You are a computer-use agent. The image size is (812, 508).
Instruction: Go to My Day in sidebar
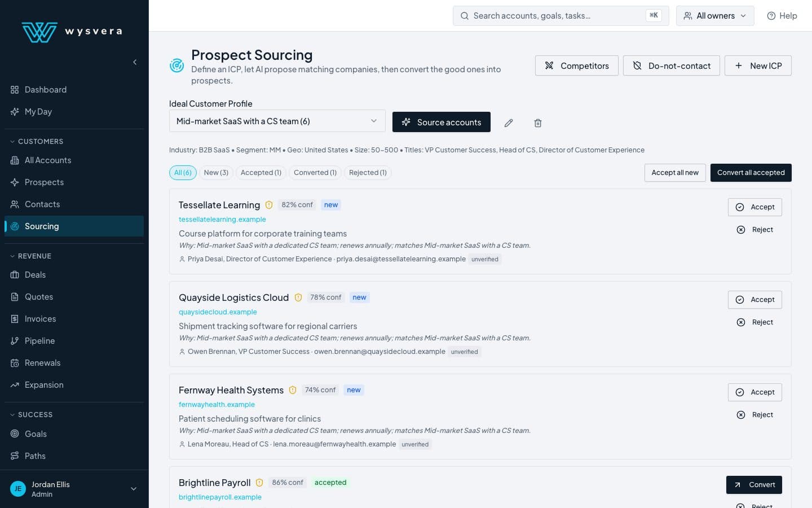click(x=74, y=112)
